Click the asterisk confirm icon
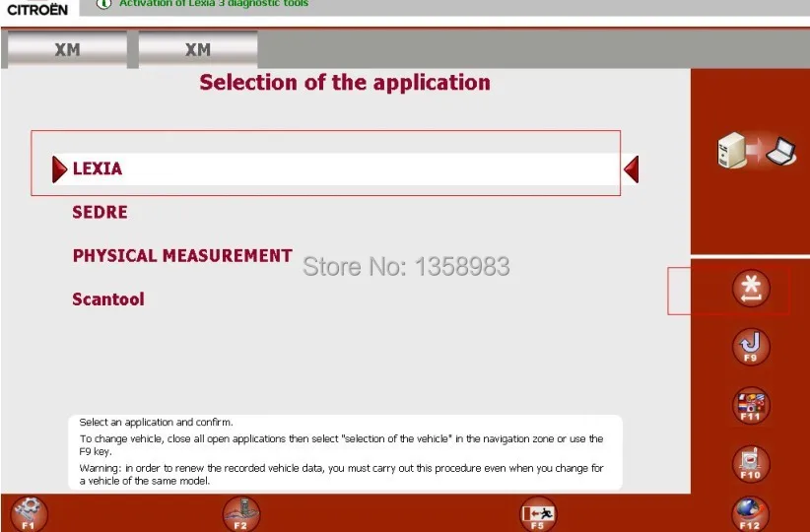Viewport: 810px width, 532px height. 751,289
